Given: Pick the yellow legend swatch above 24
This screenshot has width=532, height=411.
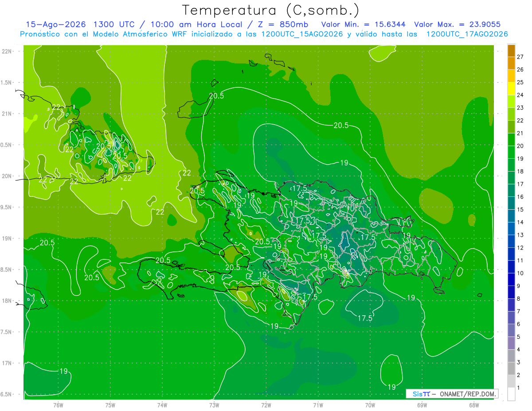Looking at the screenshot, I should pos(511,89).
